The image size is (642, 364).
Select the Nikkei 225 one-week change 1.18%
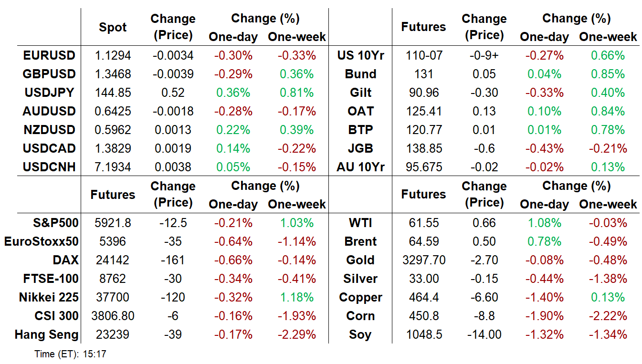[296, 297]
